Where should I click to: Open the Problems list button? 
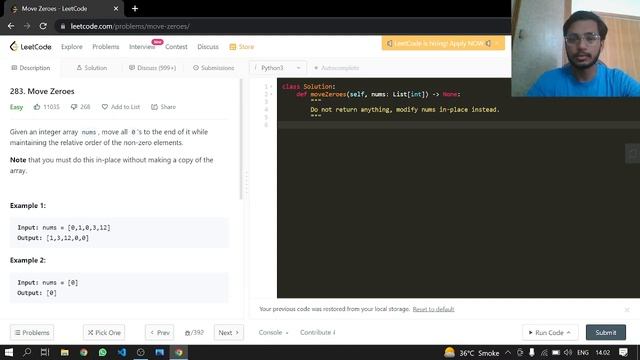[32, 333]
